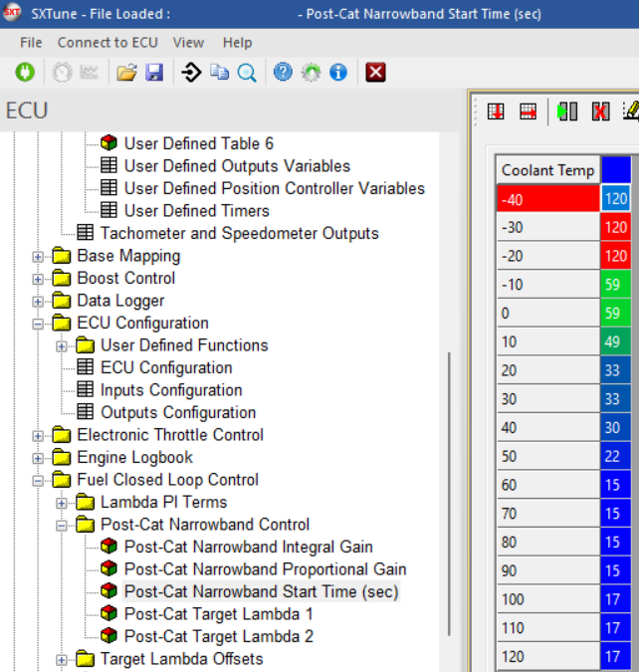Select value 49 in the 10 row

tap(616, 341)
